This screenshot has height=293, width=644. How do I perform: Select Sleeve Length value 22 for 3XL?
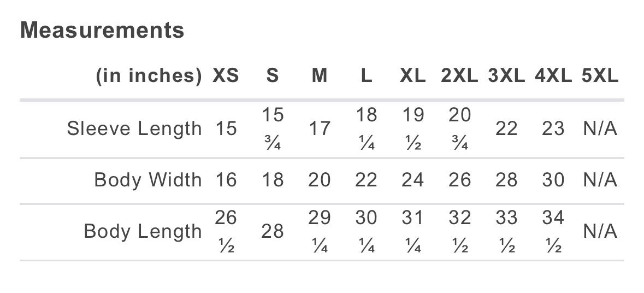[506, 129]
